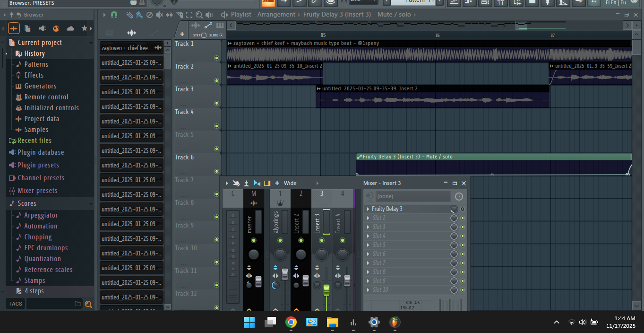Open the playlist options arrow menu
Viewport: 644px width, 333px height.
tap(104, 15)
